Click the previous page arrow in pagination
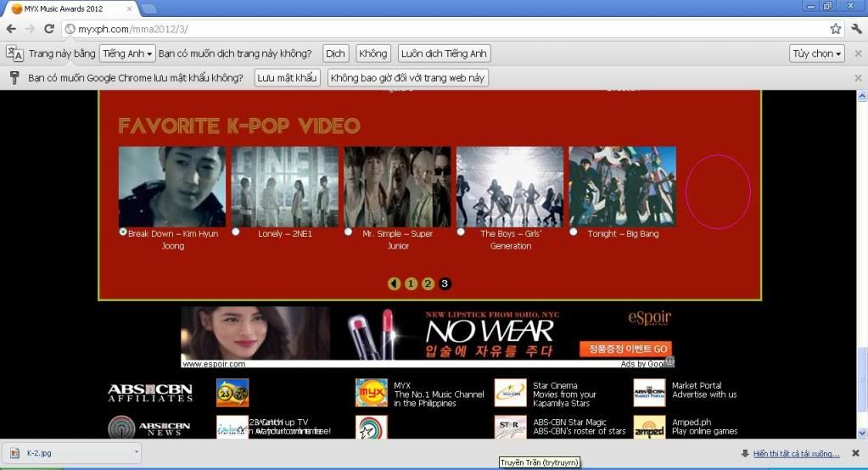The image size is (868, 470). [x=395, y=283]
